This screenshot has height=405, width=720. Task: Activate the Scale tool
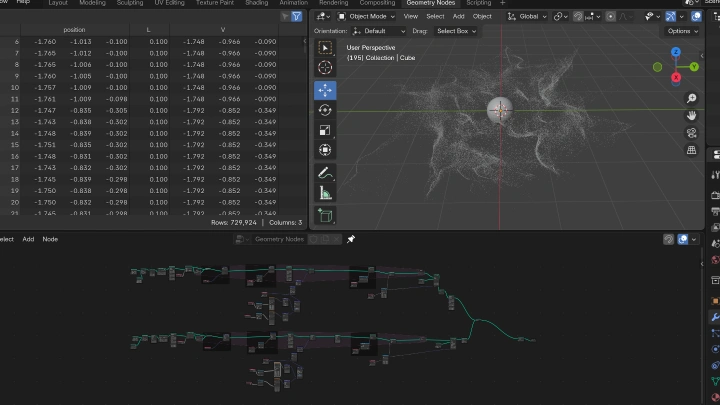click(325, 130)
